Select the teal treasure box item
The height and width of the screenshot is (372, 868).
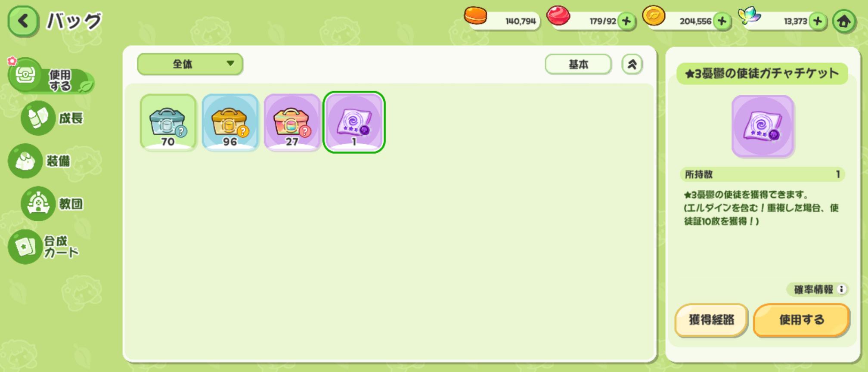(x=168, y=122)
